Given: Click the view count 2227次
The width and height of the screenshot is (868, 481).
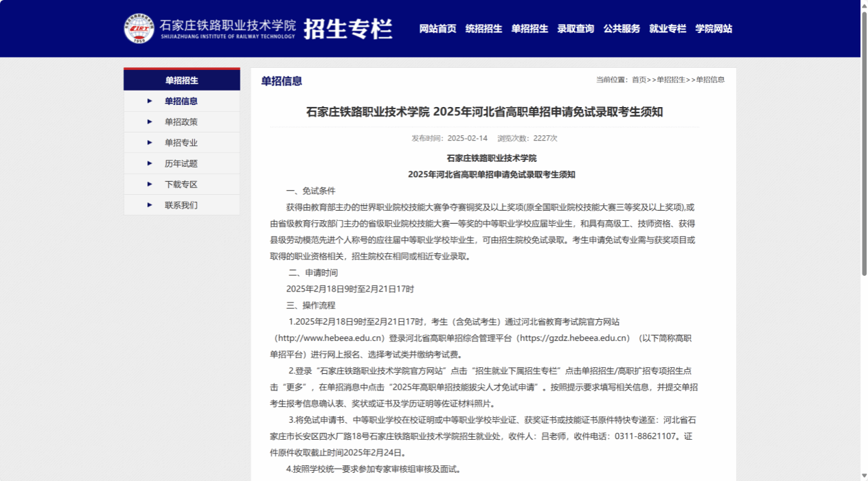Looking at the screenshot, I should click(545, 138).
